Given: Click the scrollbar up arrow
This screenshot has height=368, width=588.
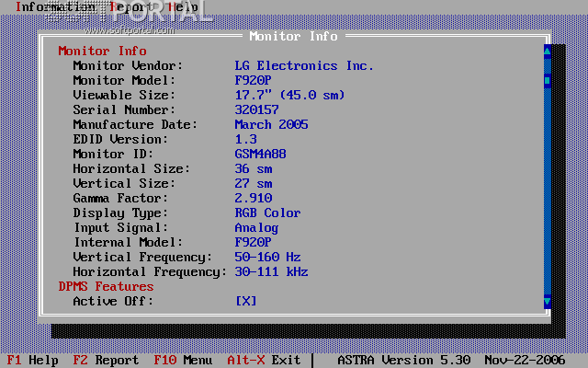Looking at the screenshot, I should pos(548,52).
